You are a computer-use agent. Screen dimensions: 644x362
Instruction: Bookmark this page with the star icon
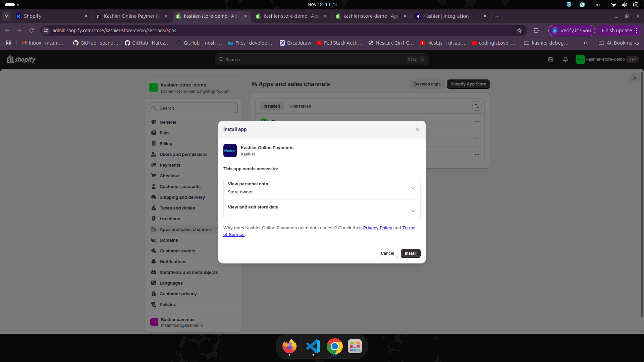(x=519, y=31)
